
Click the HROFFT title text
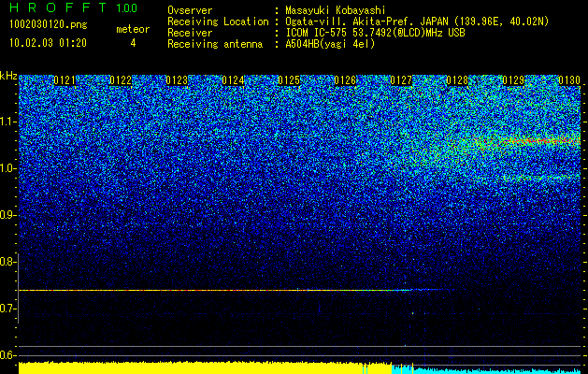(x=58, y=7)
